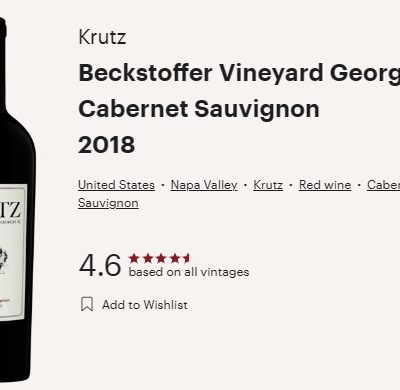Click the partial fifth rating star

point(187,258)
